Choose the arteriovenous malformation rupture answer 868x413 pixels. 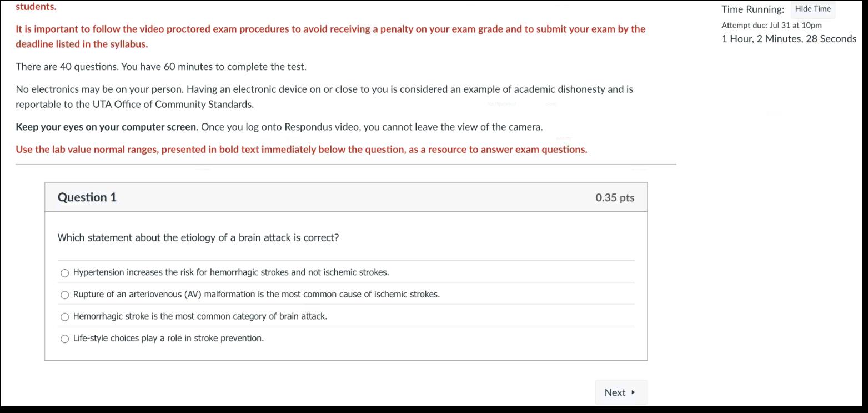pyautogui.click(x=65, y=295)
